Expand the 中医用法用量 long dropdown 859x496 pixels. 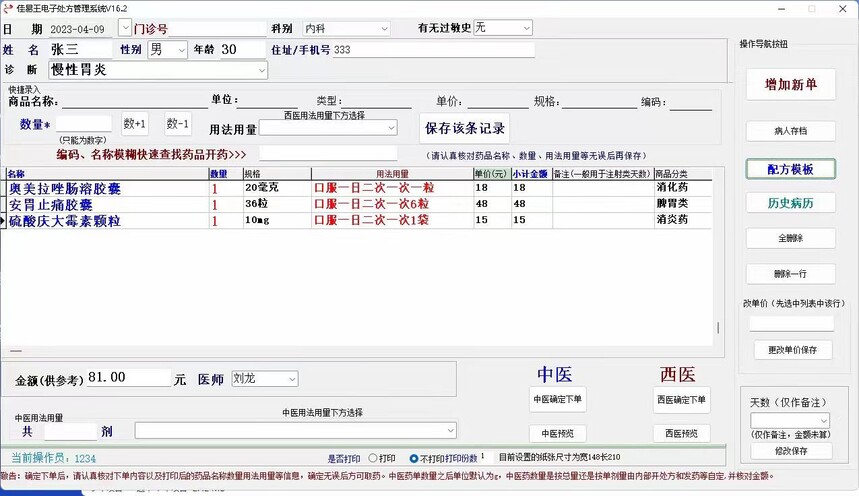pyautogui.click(x=450, y=430)
